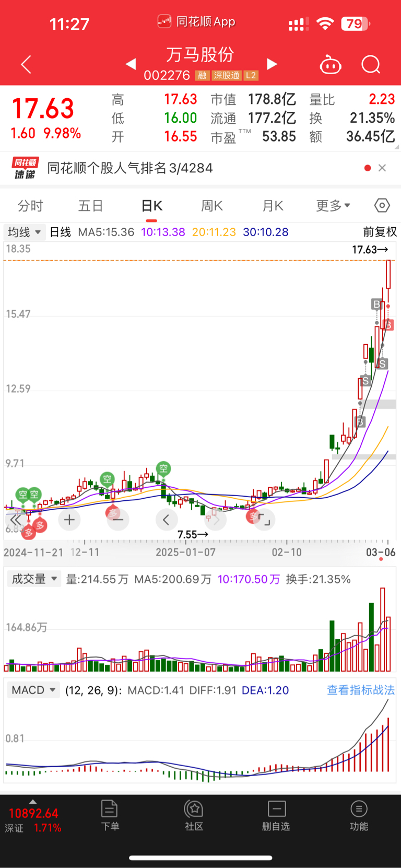Tap the 同花顺速递 logo icon
The width and height of the screenshot is (401, 868).
point(25,168)
